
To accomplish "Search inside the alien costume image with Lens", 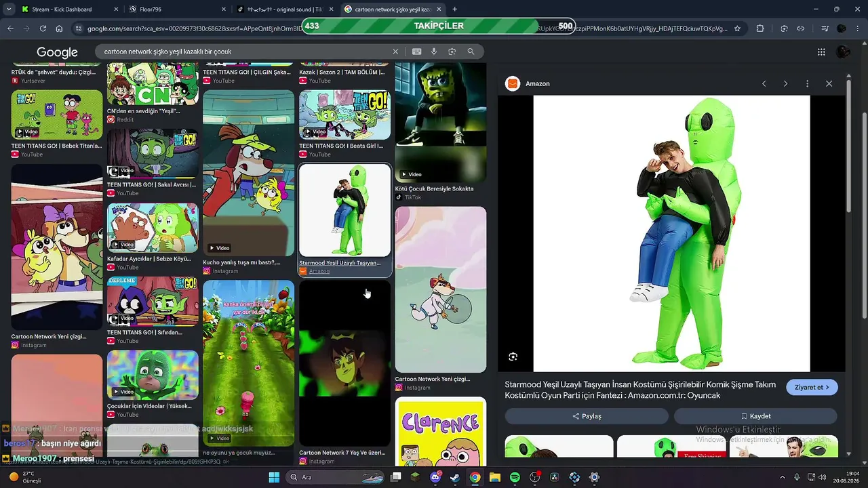I will coord(513,357).
